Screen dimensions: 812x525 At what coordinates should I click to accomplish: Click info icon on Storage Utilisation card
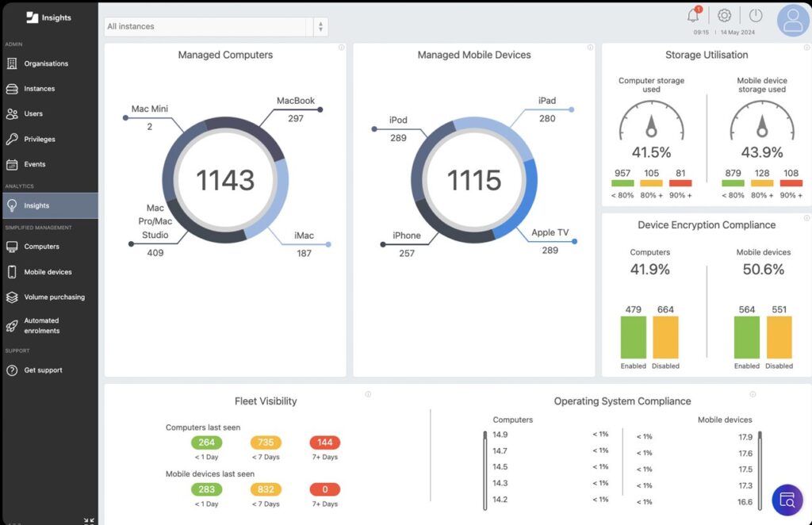806,48
